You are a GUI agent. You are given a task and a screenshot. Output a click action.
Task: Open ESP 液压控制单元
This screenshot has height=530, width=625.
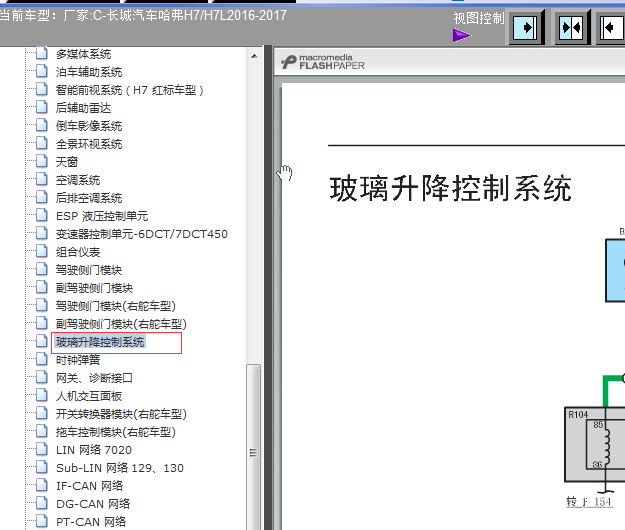click(102, 216)
